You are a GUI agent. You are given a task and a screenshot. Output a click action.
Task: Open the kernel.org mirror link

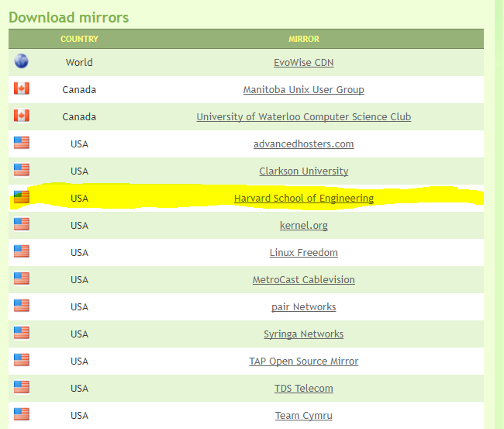(x=303, y=226)
